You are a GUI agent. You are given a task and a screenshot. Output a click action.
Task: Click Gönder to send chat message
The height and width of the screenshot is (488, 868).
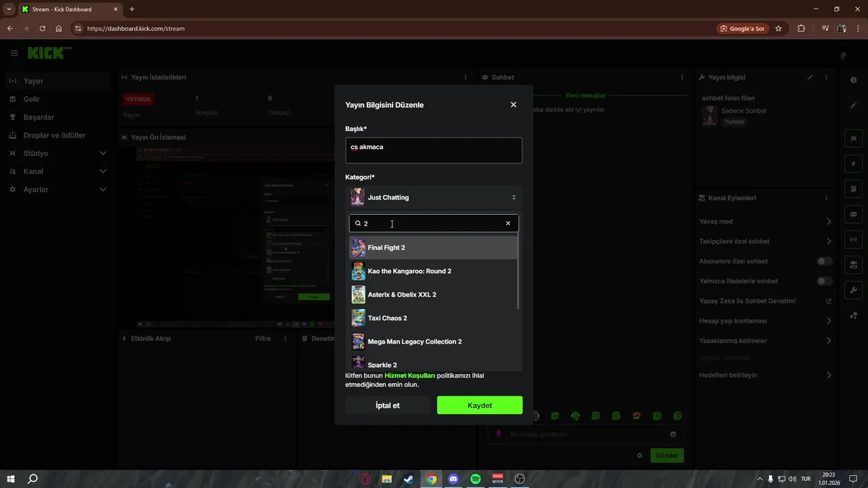pyautogui.click(x=667, y=455)
